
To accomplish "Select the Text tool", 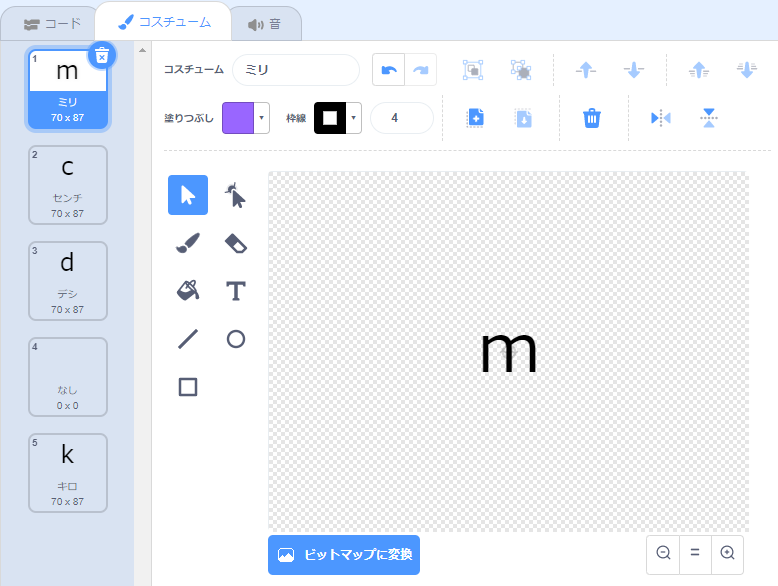I will point(235,291).
